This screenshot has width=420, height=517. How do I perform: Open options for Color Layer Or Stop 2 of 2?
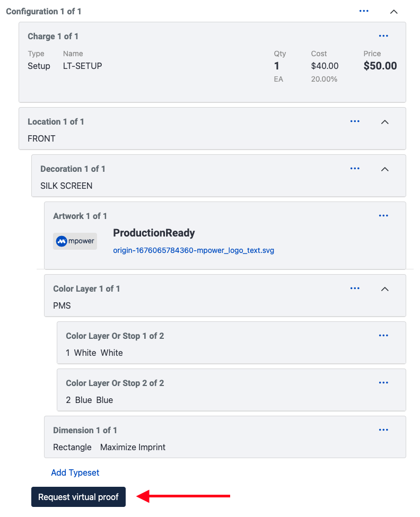pyautogui.click(x=383, y=382)
